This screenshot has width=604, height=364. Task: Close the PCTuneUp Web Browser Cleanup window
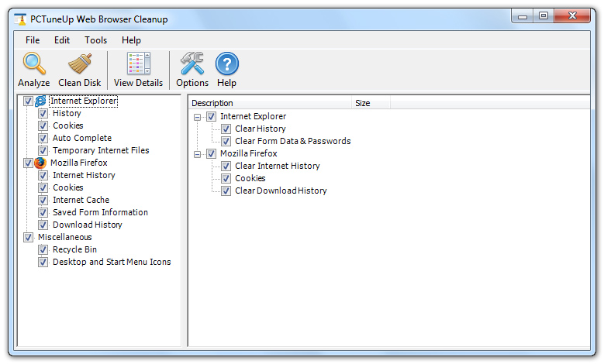point(572,16)
